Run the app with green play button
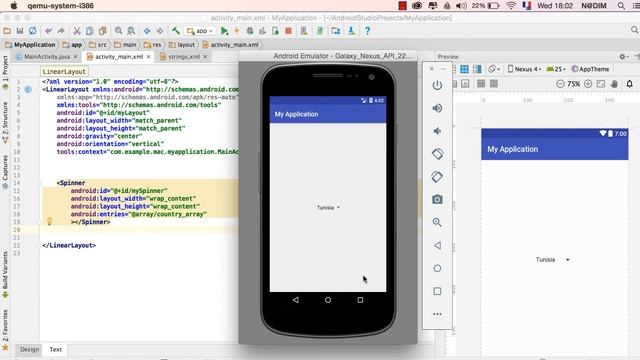This screenshot has height=360, width=640. [x=224, y=31]
